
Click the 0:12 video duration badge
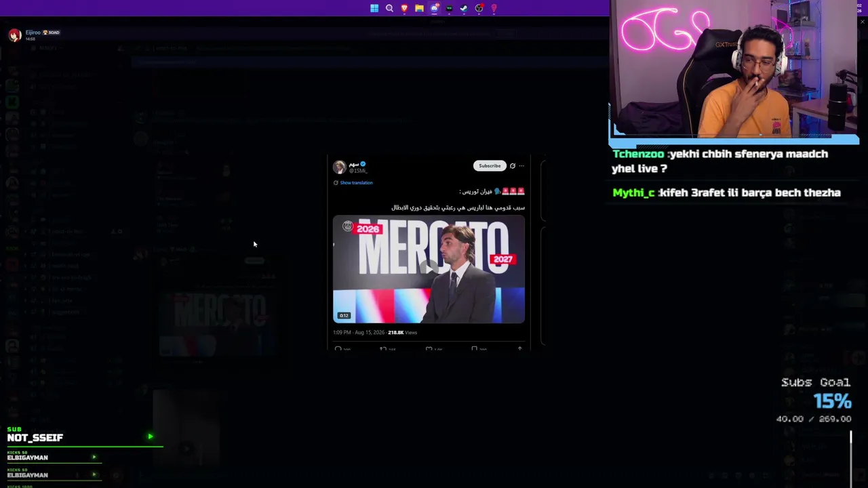pyautogui.click(x=344, y=315)
